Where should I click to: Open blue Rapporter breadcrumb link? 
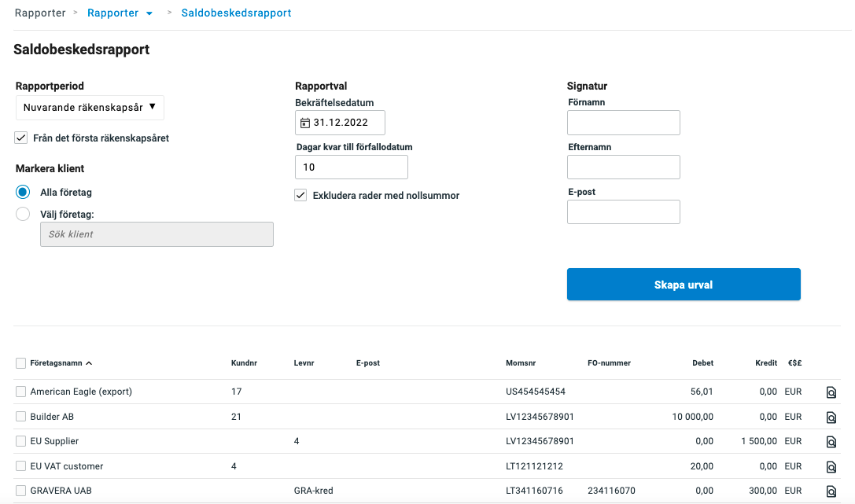[x=113, y=13]
